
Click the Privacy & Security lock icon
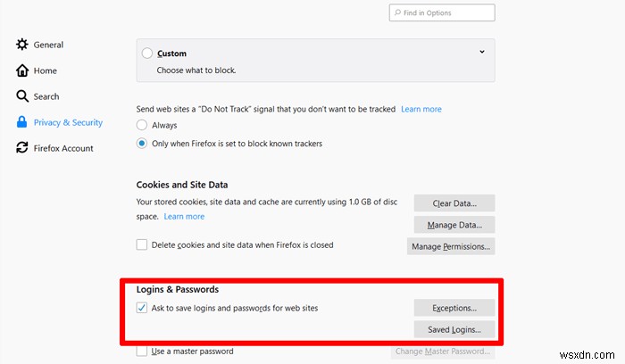pos(22,122)
